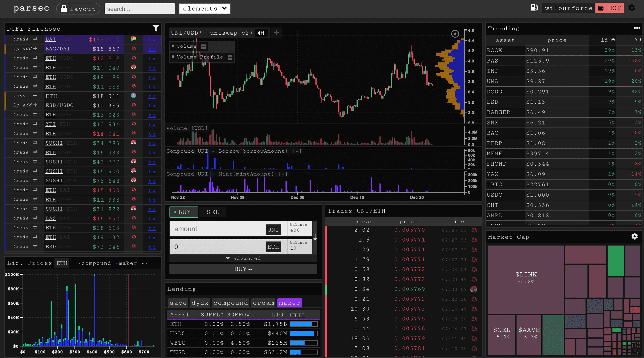
Task: Click swap arrows icon on YFI/ETH trade row
Action: pos(35,124)
